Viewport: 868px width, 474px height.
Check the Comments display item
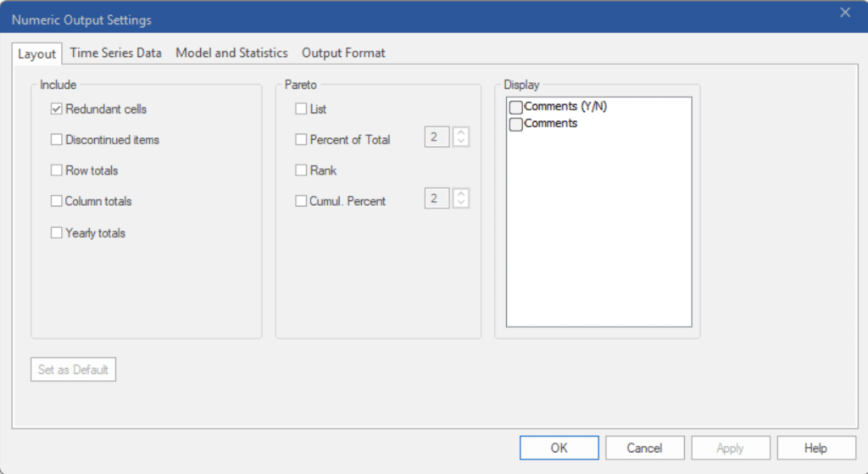515,125
